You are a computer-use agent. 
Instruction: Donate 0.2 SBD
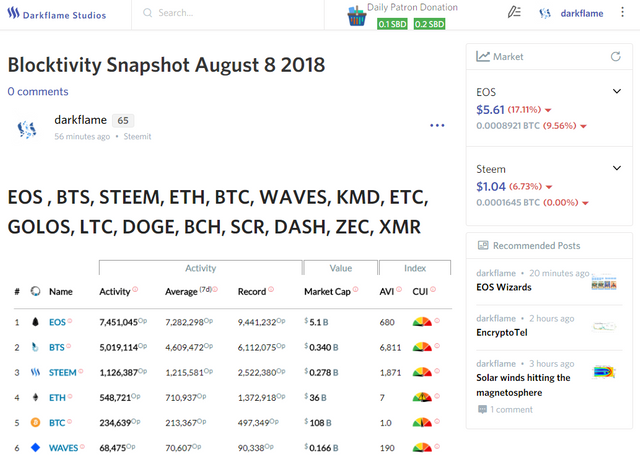coord(429,24)
